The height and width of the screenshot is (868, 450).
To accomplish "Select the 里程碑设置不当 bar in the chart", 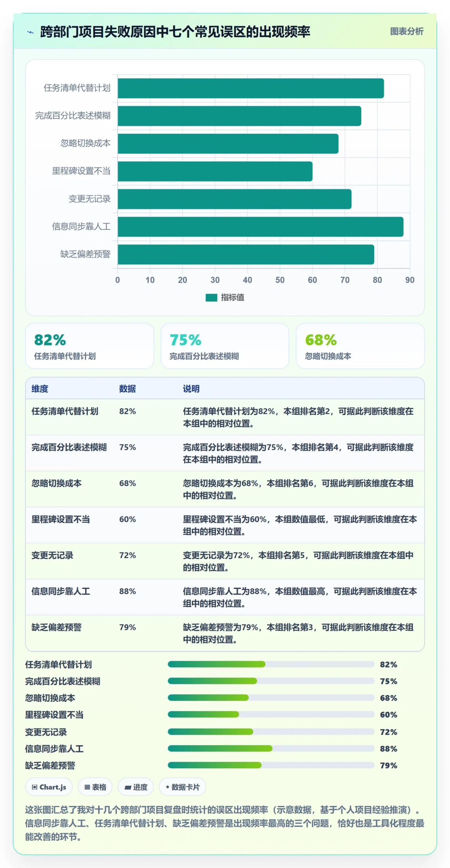I will pyautogui.click(x=215, y=171).
